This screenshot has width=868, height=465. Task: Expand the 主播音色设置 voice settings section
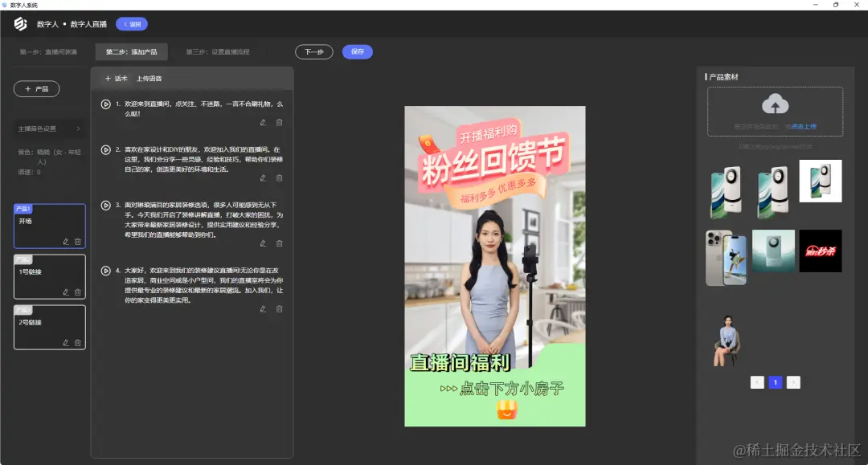tap(49, 128)
